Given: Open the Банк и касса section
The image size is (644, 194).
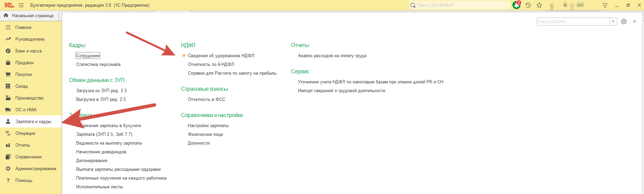Looking at the screenshot, I should 29,51.
